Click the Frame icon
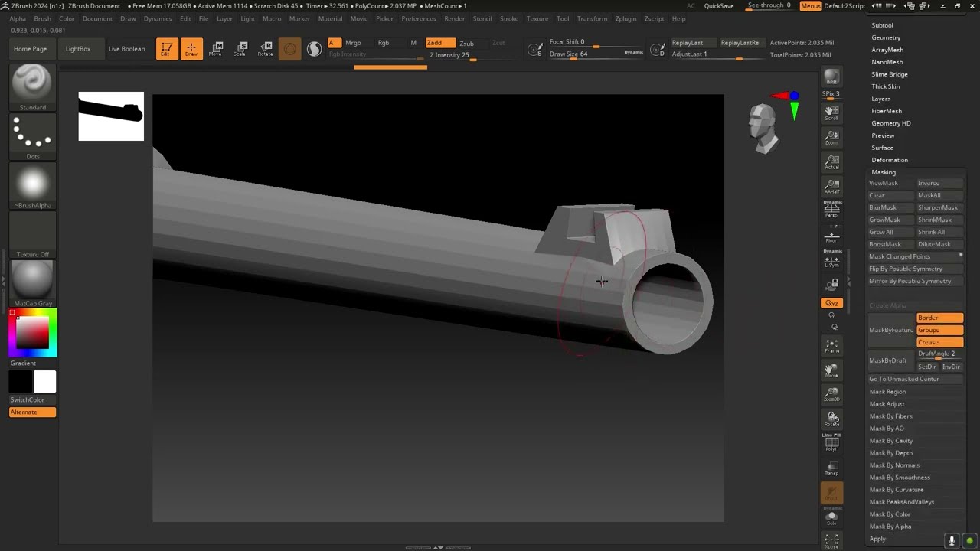Screen dimensions: 980x551 pyautogui.click(x=831, y=346)
